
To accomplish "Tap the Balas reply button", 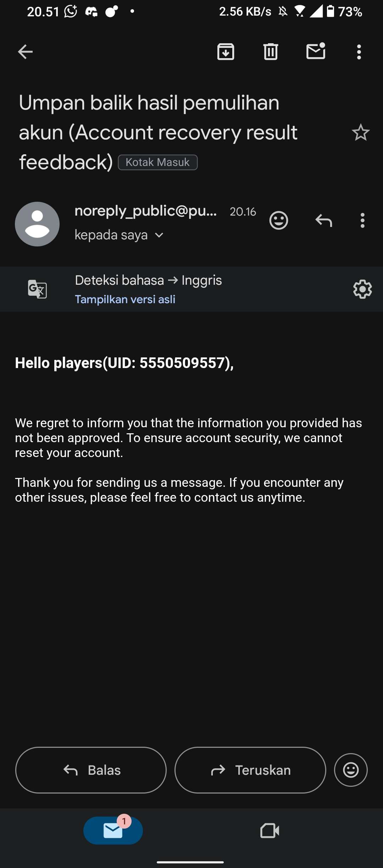I will (91, 770).
